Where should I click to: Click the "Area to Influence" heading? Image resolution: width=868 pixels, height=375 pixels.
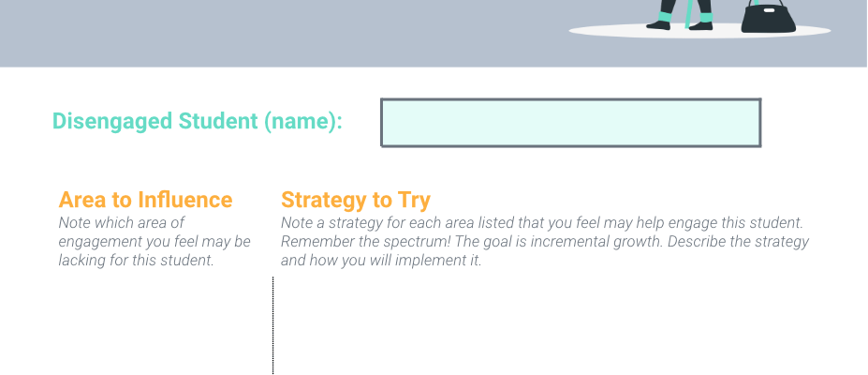(145, 200)
